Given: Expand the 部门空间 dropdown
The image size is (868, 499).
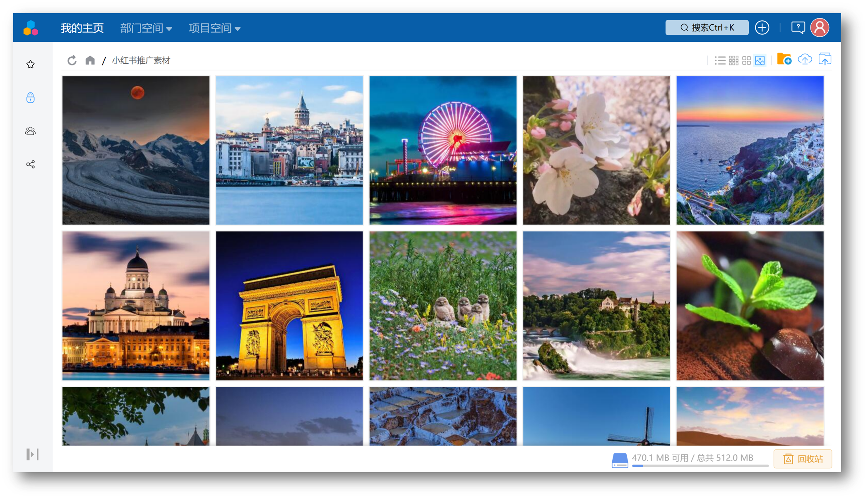Looking at the screenshot, I should click(x=146, y=28).
